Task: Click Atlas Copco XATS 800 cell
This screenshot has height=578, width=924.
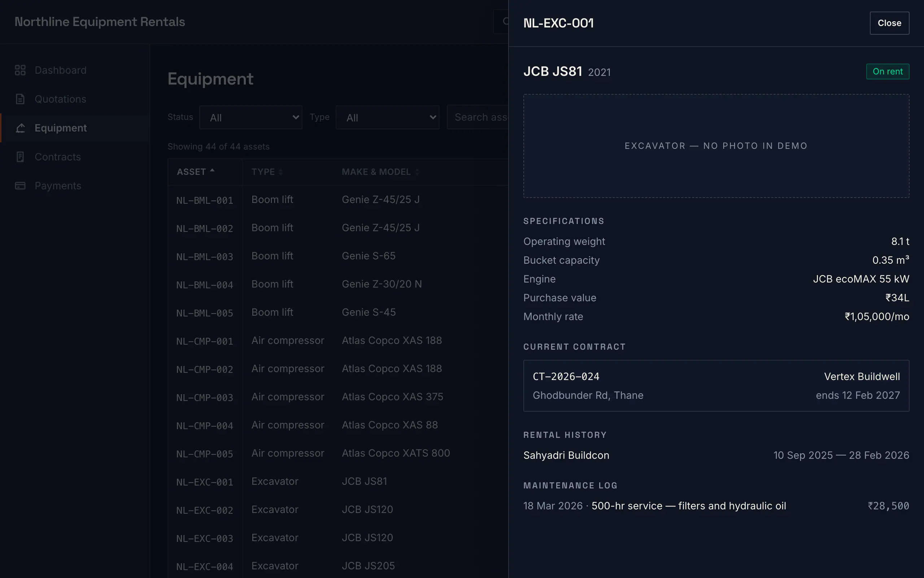Action: point(396,453)
